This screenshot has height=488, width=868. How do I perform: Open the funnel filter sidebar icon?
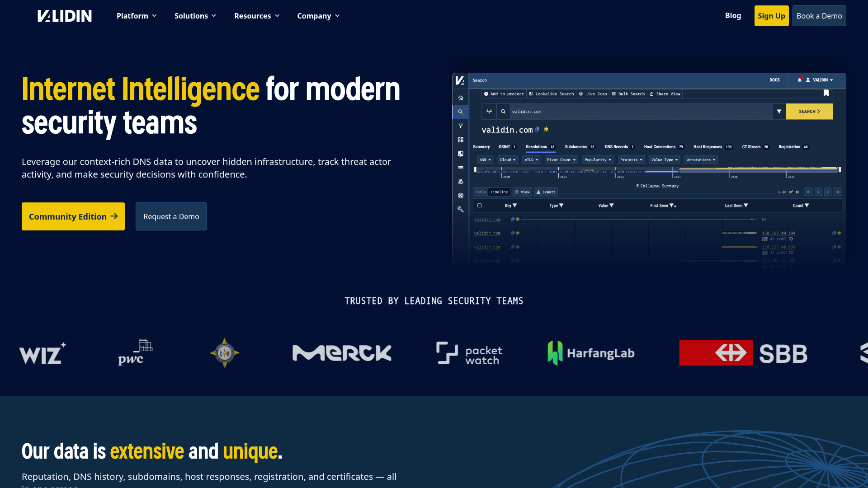point(460,126)
